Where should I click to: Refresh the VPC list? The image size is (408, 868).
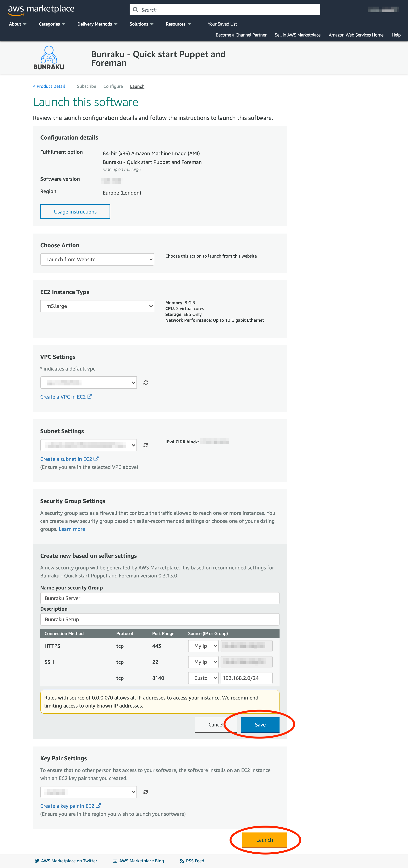[145, 382]
